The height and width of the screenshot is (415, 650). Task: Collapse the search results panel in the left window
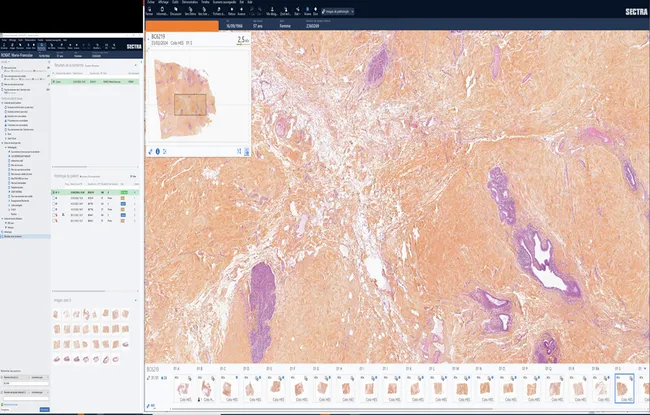pyautogui.click(x=136, y=65)
